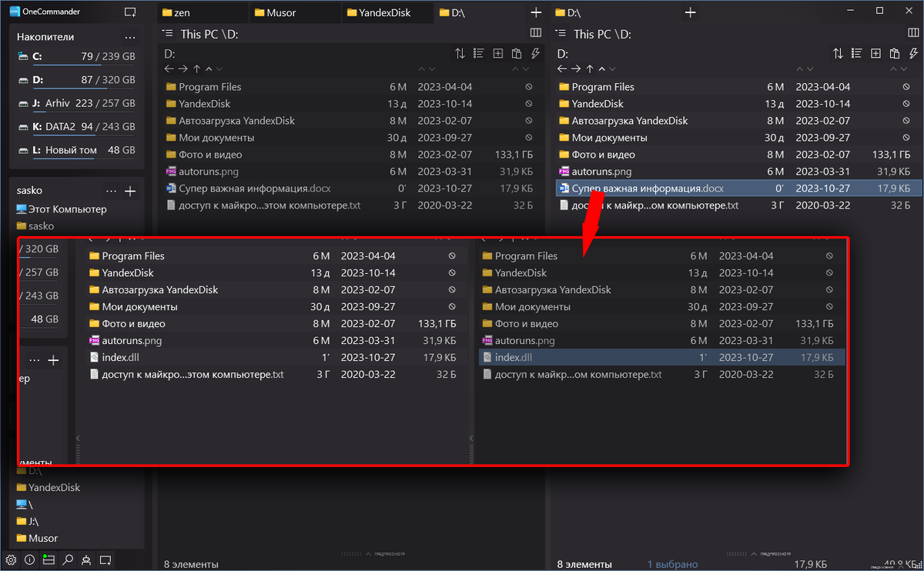Switch to the YandexDisk tab
Screen dimensions: 924x571
[387, 12]
